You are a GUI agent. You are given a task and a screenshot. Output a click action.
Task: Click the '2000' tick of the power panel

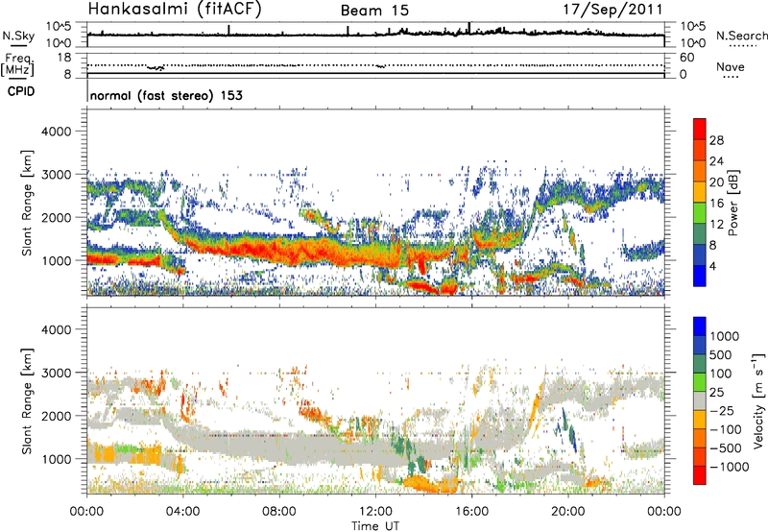[x=56, y=217]
